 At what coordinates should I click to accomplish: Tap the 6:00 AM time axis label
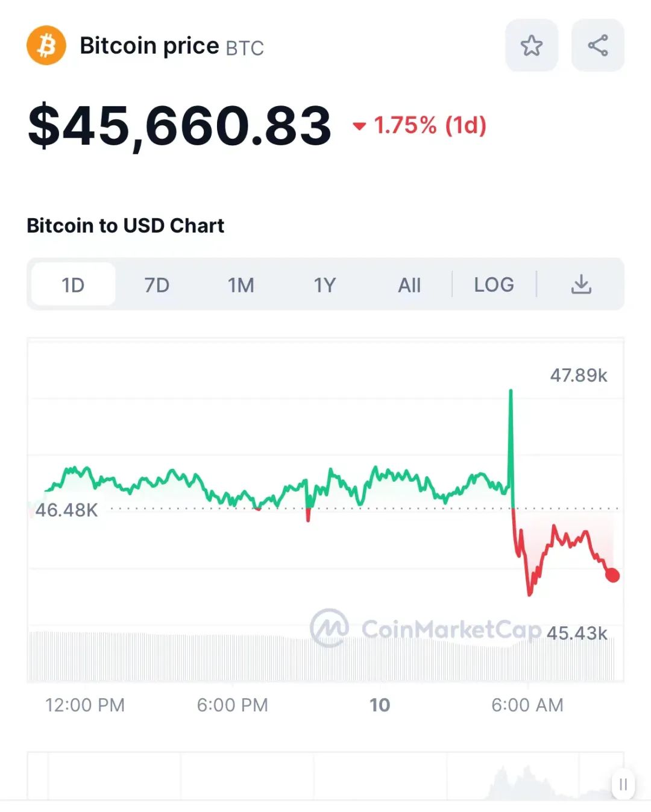click(x=527, y=705)
